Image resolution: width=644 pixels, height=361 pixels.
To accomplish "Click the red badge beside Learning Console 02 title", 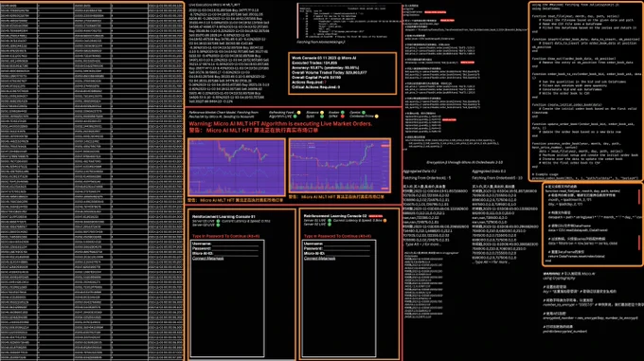I will tap(375, 216).
